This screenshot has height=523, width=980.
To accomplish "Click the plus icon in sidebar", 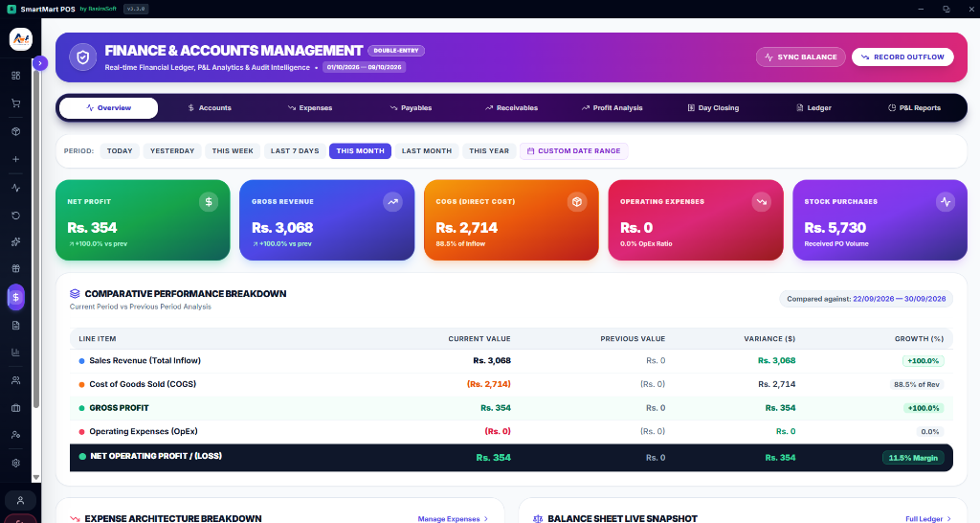I will 15,159.
